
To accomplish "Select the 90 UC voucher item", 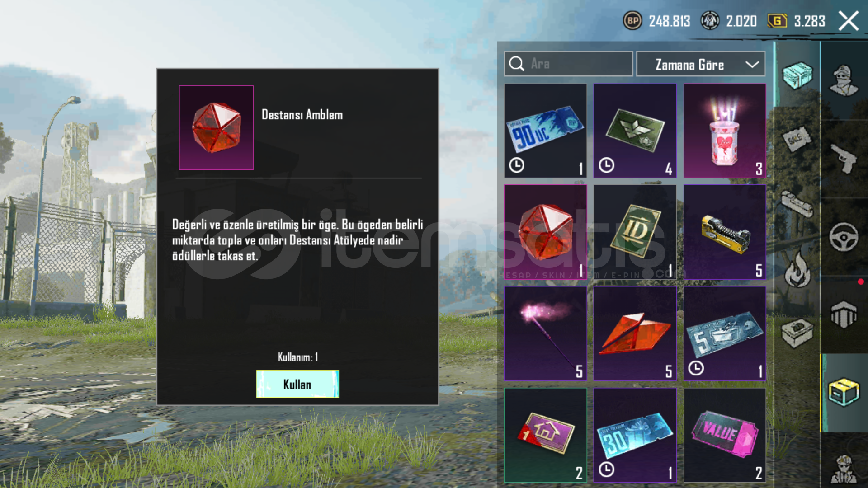I will pyautogui.click(x=545, y=131).
